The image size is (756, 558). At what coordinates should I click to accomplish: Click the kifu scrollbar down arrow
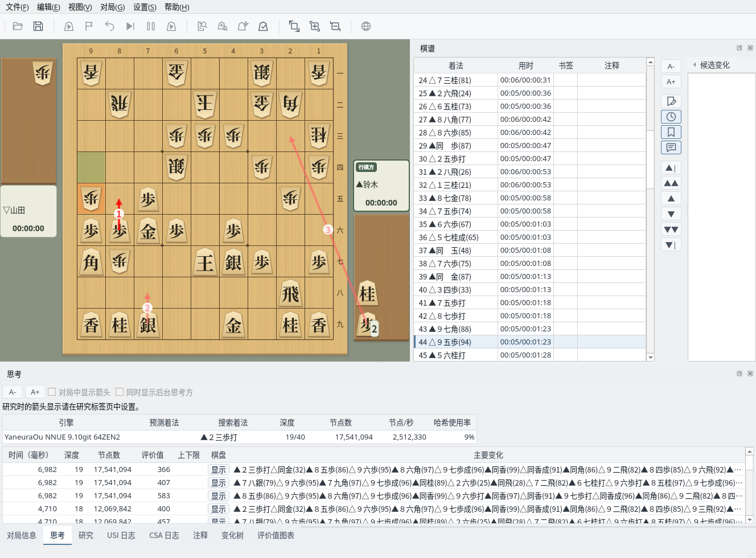pos(650,357)
